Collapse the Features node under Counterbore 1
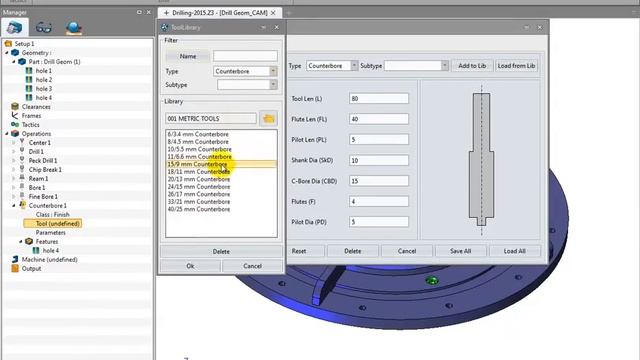 [x=21, y=241]
